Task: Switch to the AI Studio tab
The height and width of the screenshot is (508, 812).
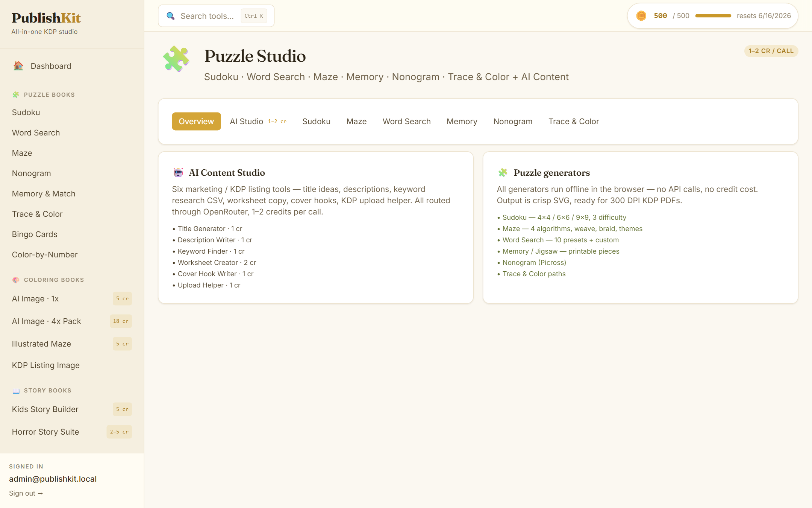Action: click(x=258, y=121)
